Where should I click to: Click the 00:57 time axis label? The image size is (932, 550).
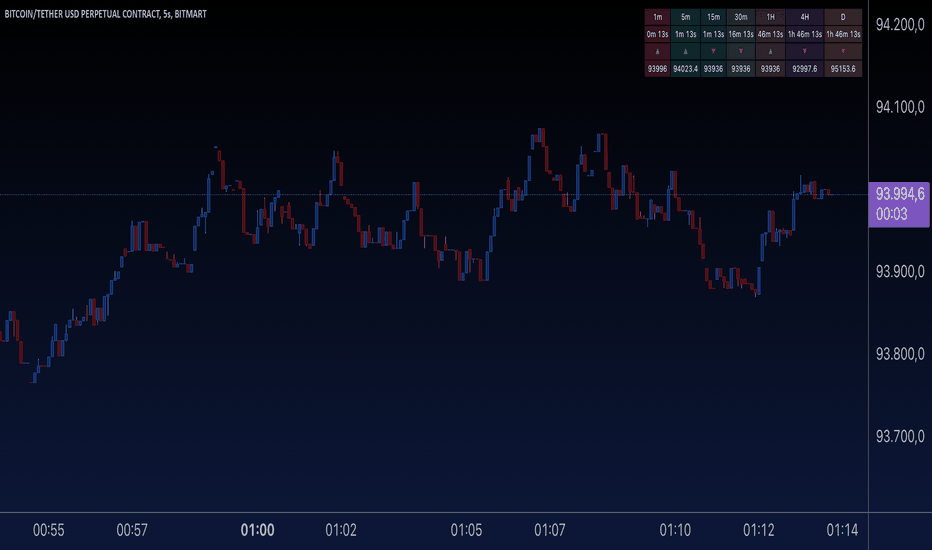(x=132, y=530)
